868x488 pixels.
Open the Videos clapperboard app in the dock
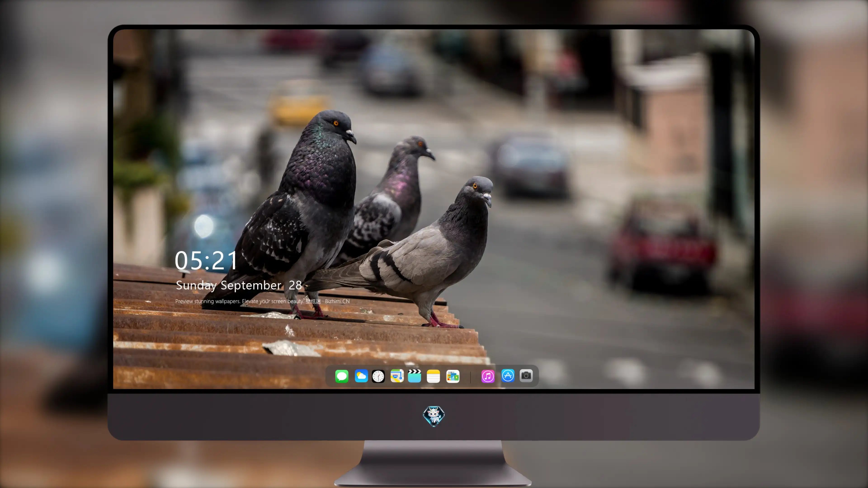coord(415,376)
